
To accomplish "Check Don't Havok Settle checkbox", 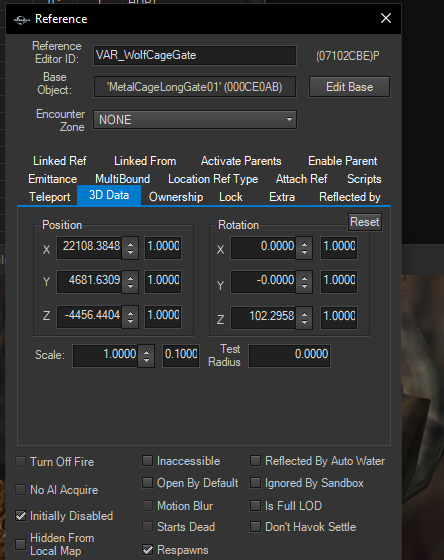I will point(255,527).
